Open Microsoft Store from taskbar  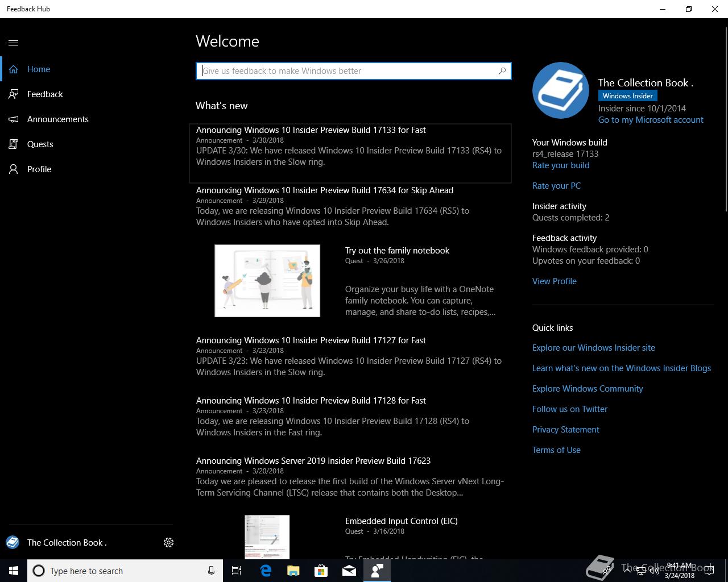point(321,571)
